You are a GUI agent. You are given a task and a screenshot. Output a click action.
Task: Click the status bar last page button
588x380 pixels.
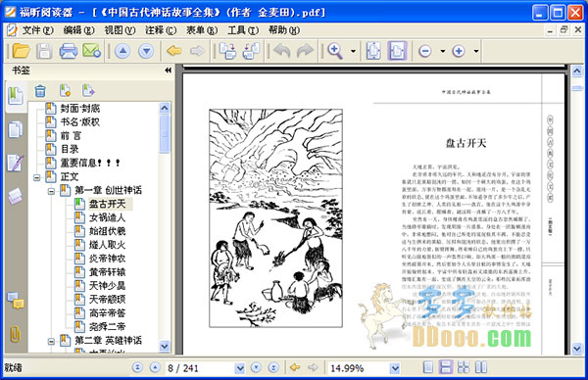(273, 367)
